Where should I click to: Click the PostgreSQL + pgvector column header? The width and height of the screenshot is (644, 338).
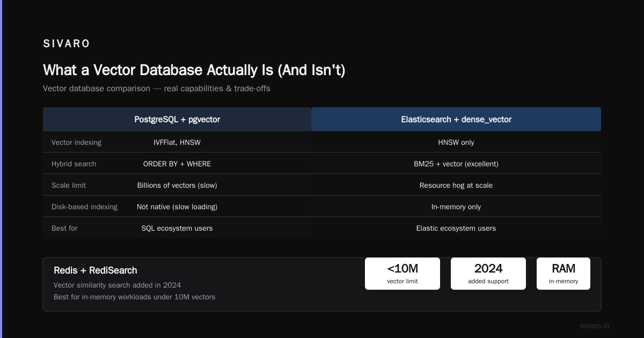[x=177, y=119]
